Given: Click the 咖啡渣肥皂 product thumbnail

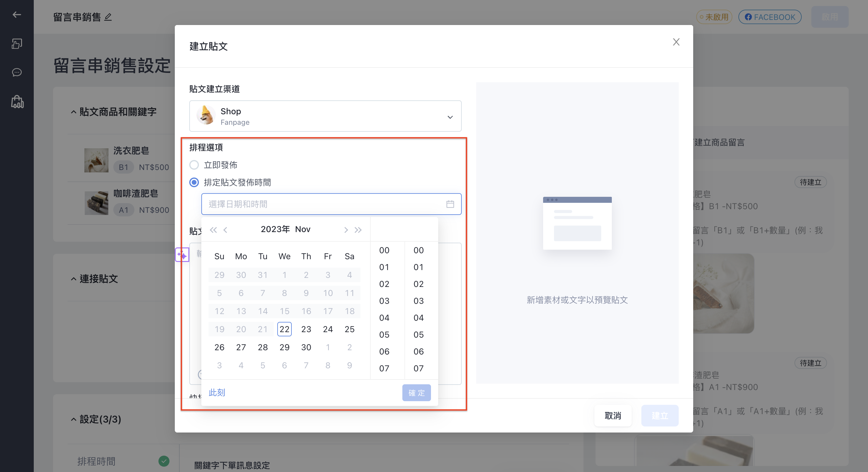Looking at the screenshot, I should point(96,203).
